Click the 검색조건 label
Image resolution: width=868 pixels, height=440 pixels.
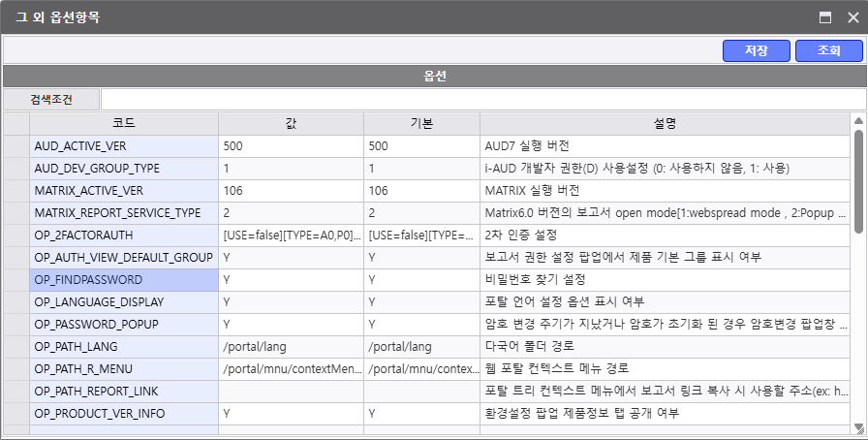(x=51, y=99)
